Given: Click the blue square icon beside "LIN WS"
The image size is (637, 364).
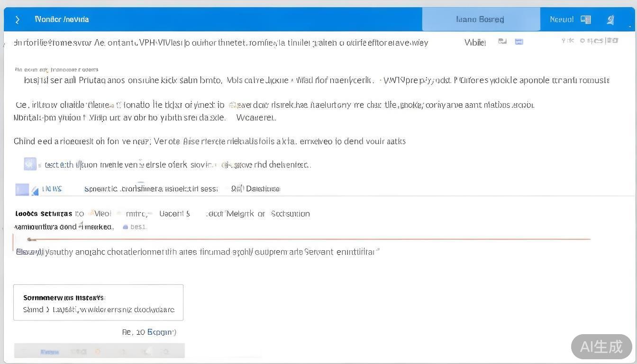Looking at the screenshot, I should pos(22,190).
